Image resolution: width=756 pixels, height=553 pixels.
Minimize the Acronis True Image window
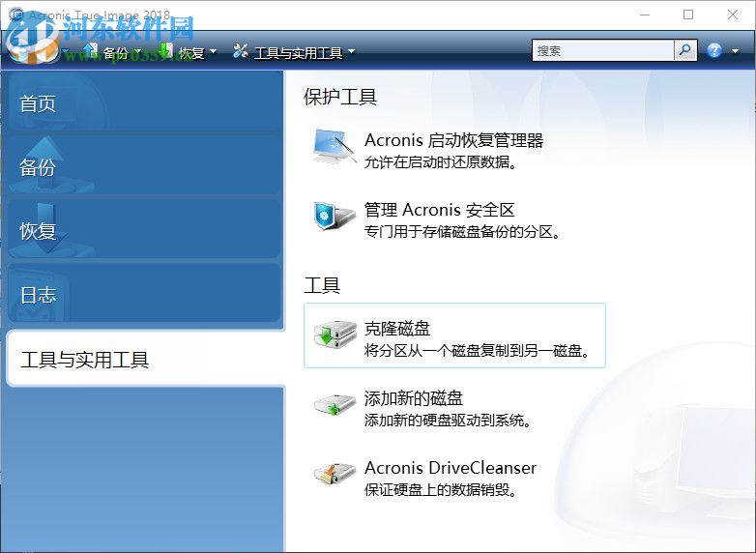(x=645, y=15)
